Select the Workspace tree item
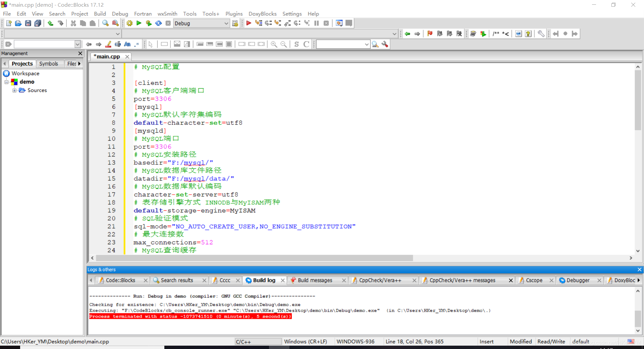Viewport: 644px width, 349px height. [x=25, y=73]
